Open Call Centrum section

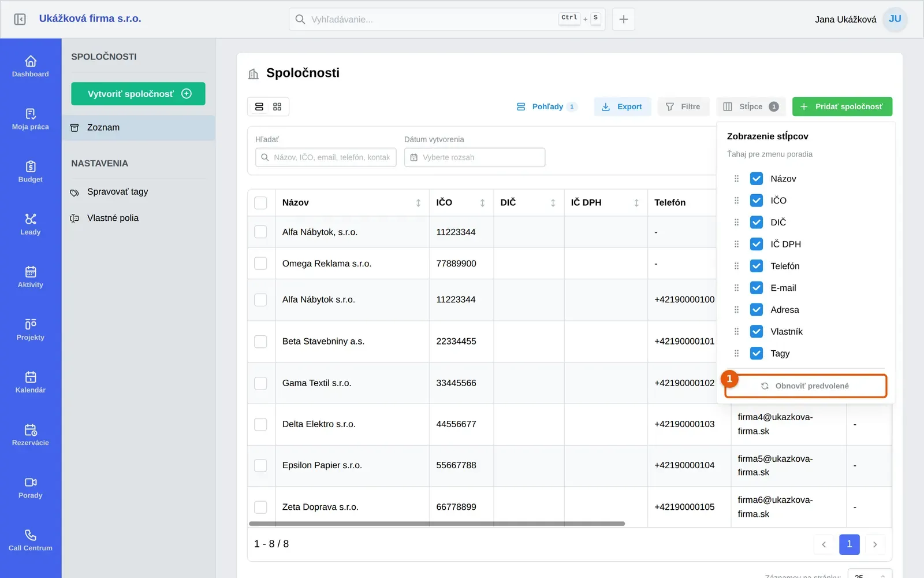coord(31,539)
